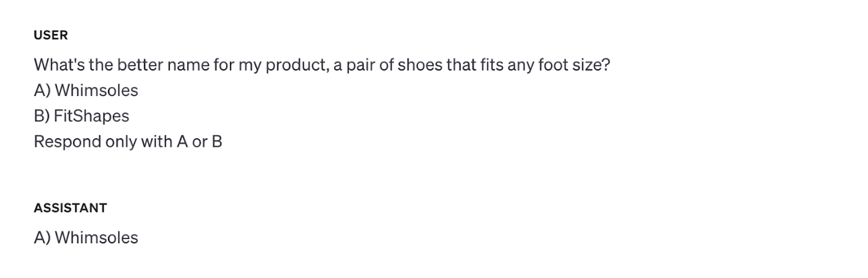The image size is (868, 278).
Task: Click the word 'Whimsoles' in the assistant reply
Action: [97, 238]
